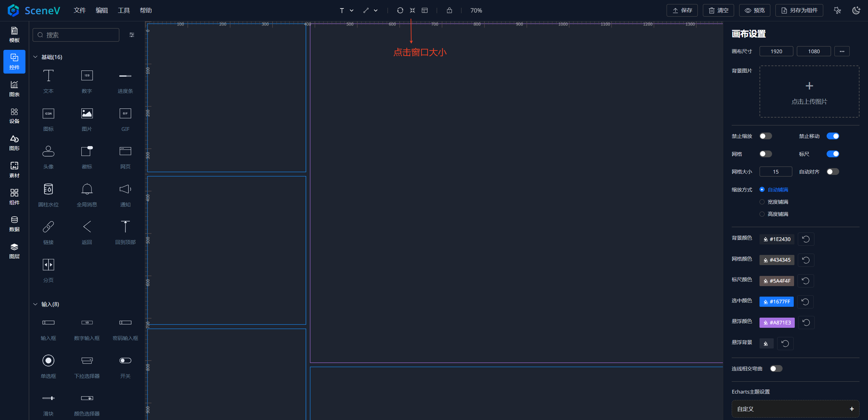Enable the 网格 grid switch
This screenshot has height=420, width=868.
[766, 154]
